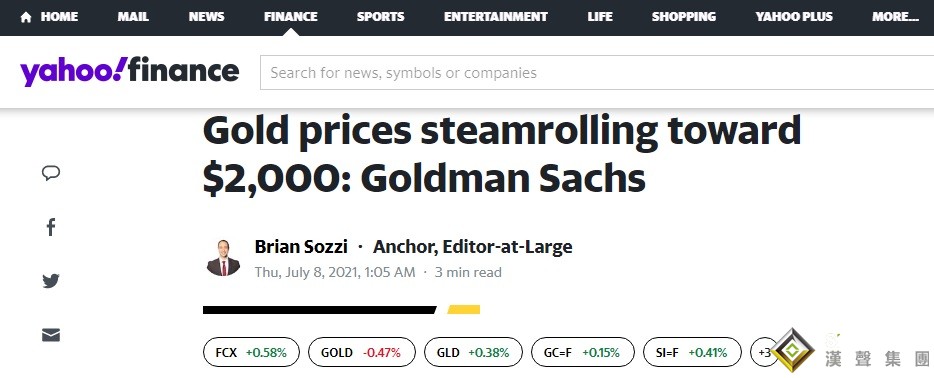Share article by email envelope icon

[x=51, y=335]
